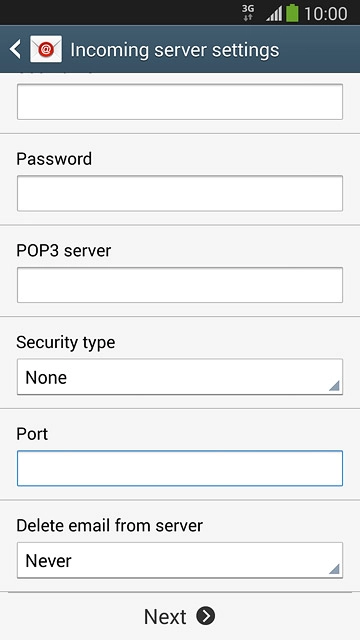Tap the green battery icon
This screenshot has height=640, width=360.
(292, 13)
